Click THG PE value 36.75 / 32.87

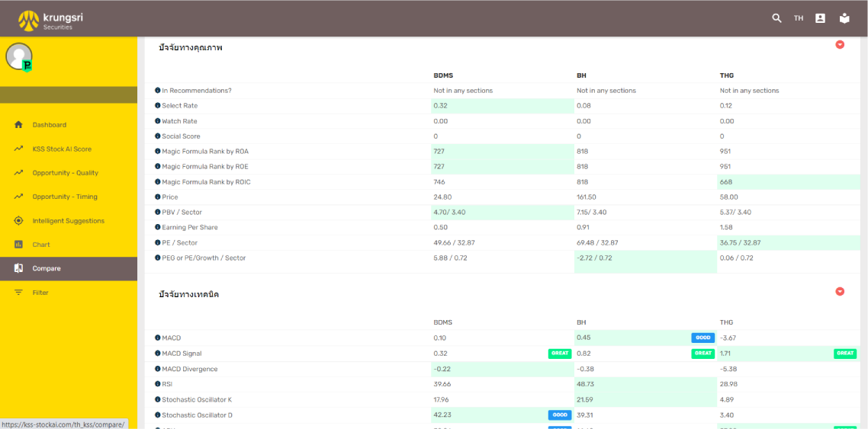pos(740,243)
